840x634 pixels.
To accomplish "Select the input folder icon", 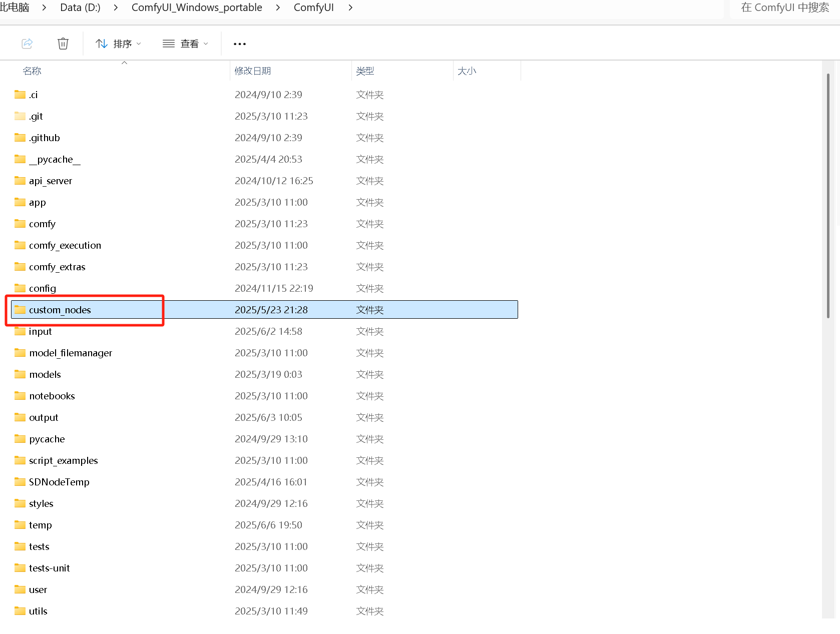I will (x=20, y=331).
